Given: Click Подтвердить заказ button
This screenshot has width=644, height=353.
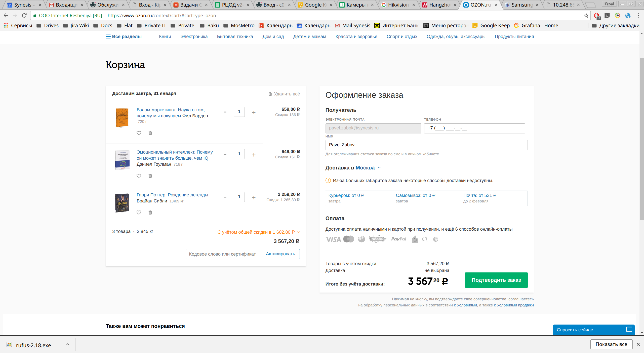Looking at the screenshot, I should click(496, 280).
